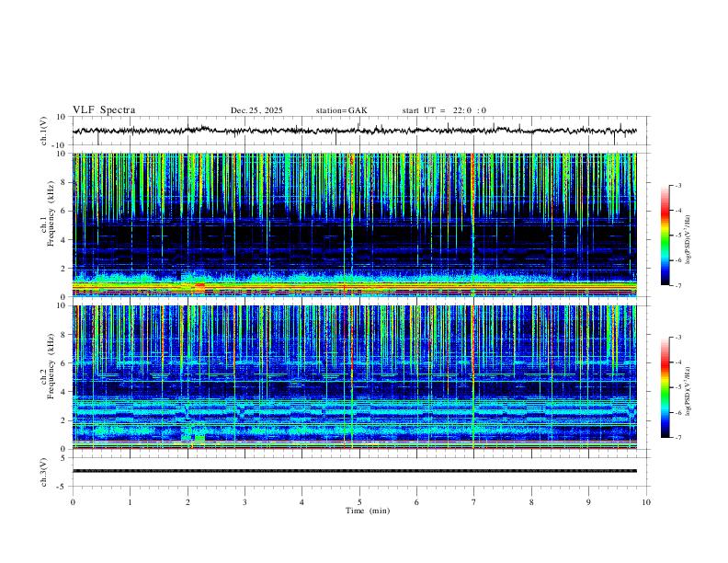The height and width of the screenshot is (563, 728).
Task: Click time axis tick label "10"
Action: tap(646, 502)
